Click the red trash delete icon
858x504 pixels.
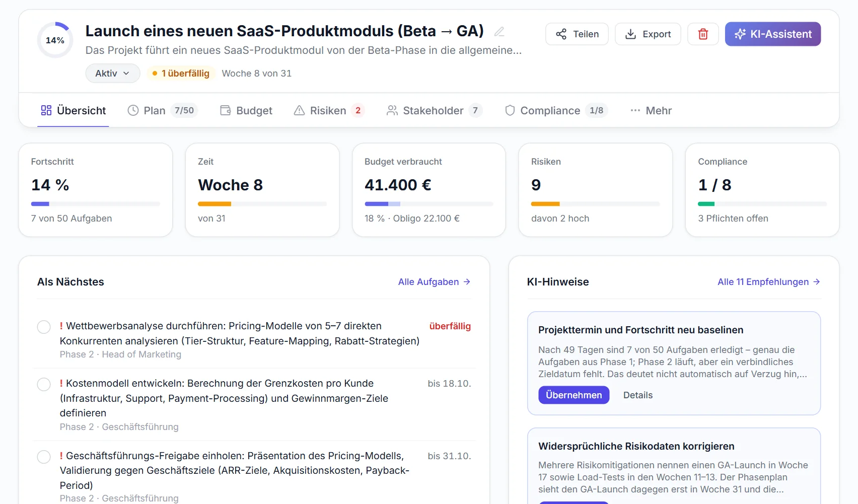[703, 34]
